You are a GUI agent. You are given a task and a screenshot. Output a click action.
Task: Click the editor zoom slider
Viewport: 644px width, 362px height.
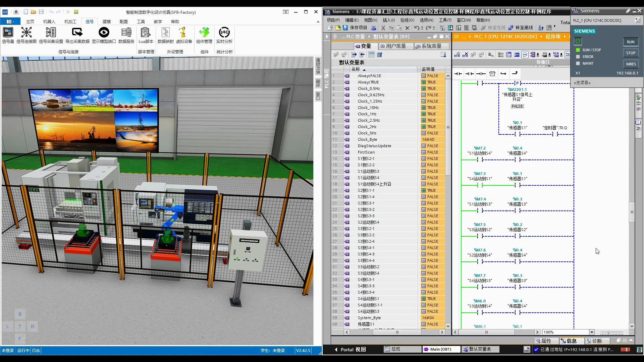tap(608, 332)
